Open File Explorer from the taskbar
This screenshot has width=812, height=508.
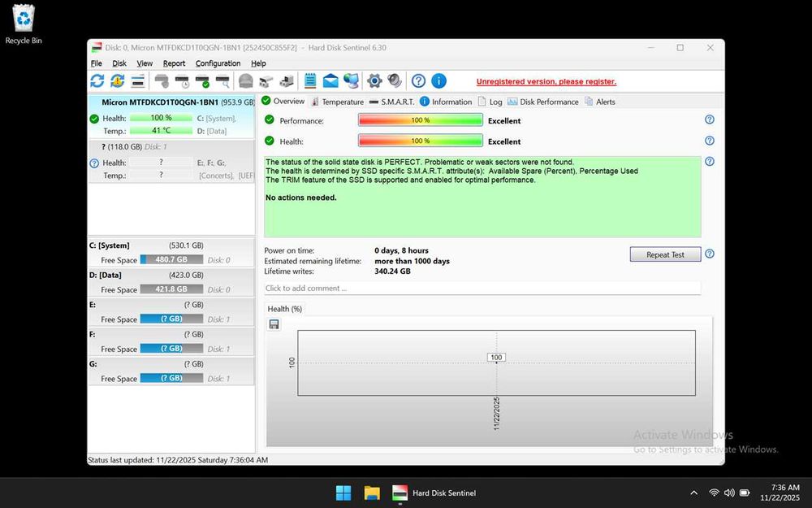(x=372, y=493)
